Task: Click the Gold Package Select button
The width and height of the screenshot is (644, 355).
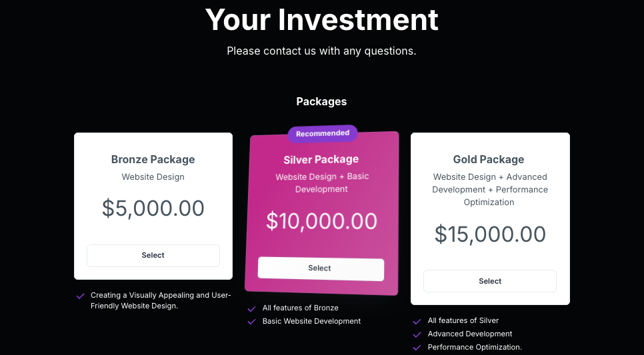Action: (x=489, y=281)
